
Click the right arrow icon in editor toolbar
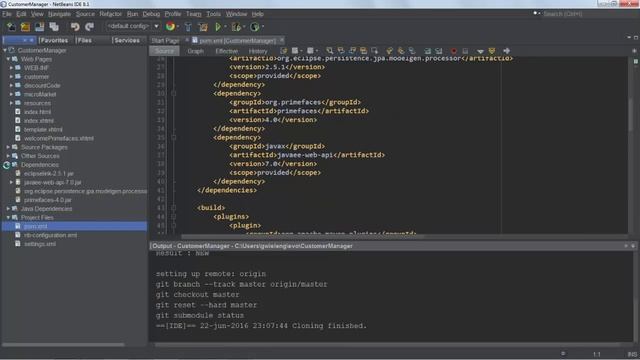(x=507, y=51)
